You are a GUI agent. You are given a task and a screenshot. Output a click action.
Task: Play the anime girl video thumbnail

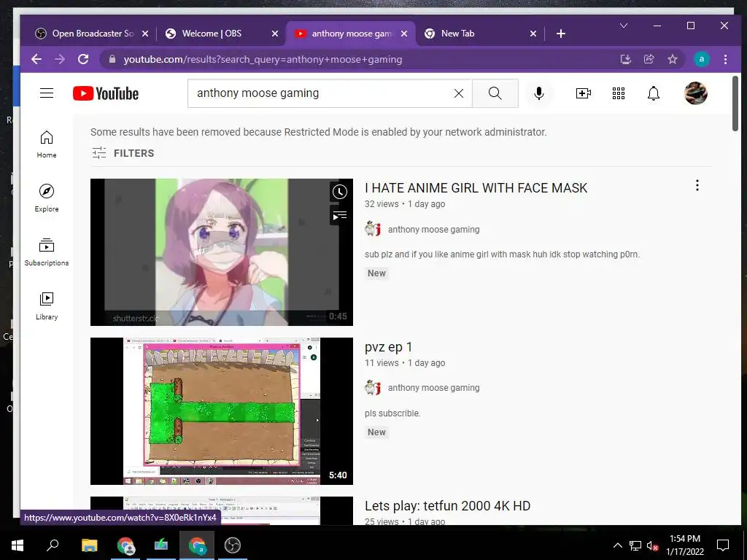(222, 252)
